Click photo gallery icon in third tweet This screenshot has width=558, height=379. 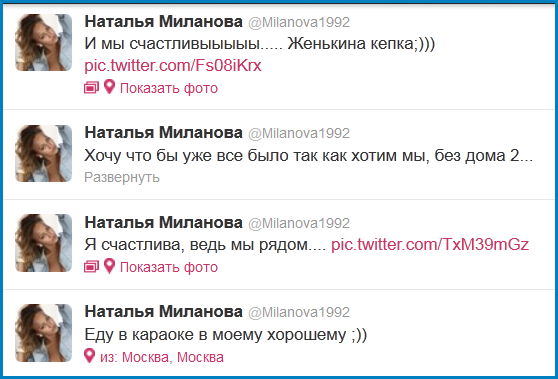91,267
